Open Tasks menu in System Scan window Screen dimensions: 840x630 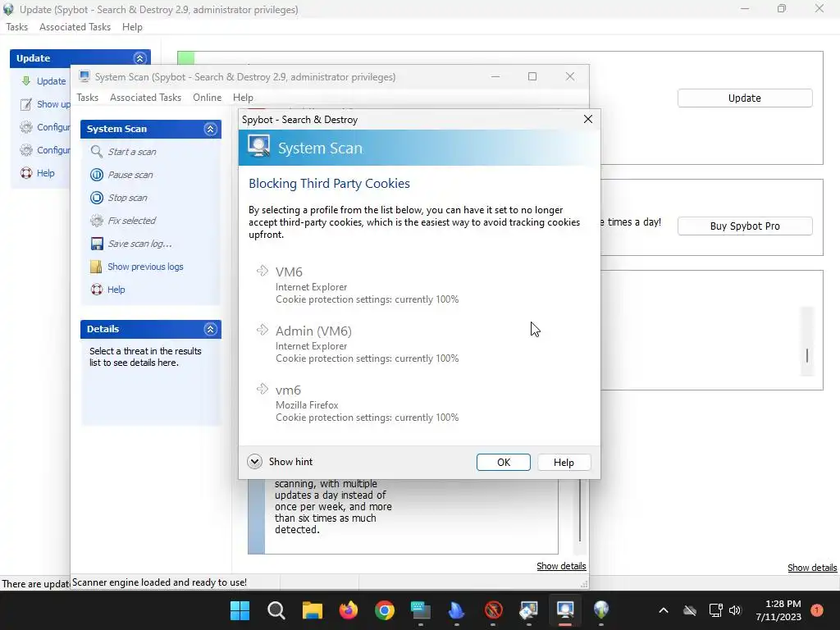point(87,98)
